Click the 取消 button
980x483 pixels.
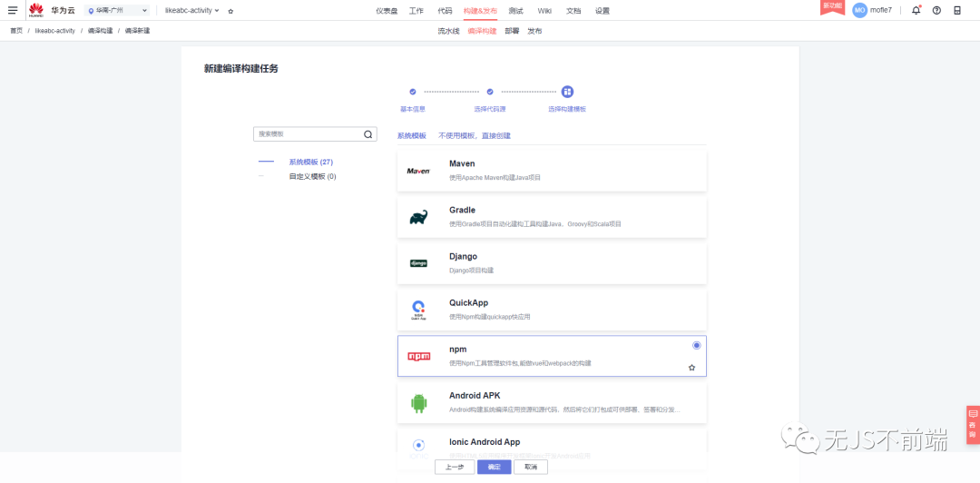[531, 468]
